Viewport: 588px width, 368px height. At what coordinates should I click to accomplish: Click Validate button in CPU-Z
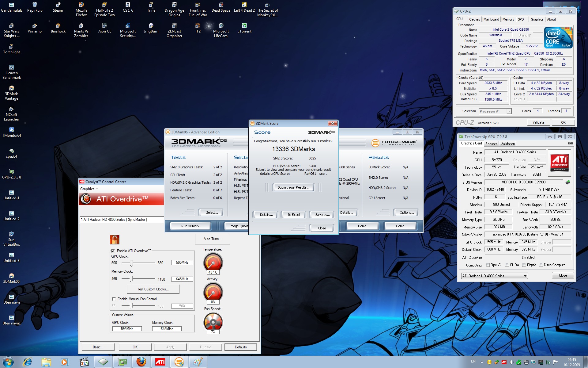coord(538,122)
